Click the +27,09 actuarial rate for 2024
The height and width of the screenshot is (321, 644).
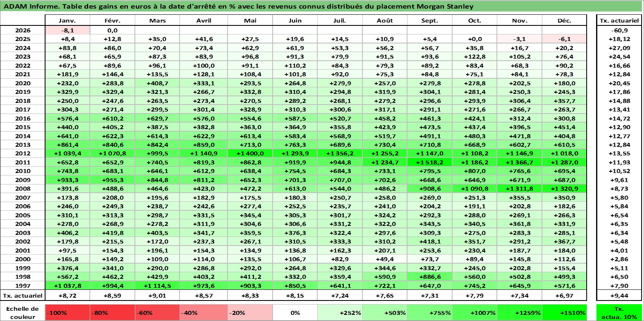click(x=619, y=48)
